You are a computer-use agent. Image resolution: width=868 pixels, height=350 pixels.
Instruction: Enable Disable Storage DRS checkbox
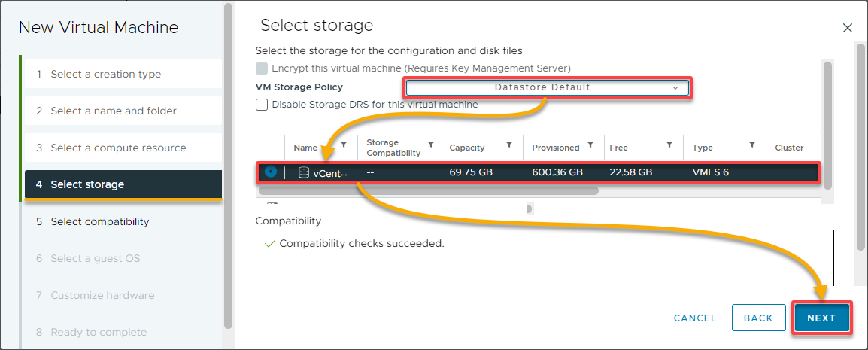[261, 104]
